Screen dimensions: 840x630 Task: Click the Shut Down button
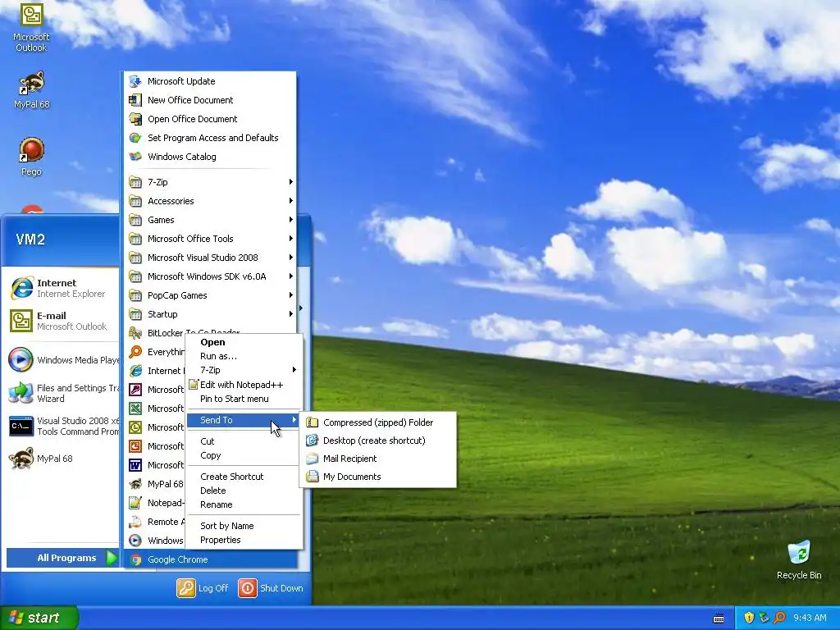click(x=271, y=588)
